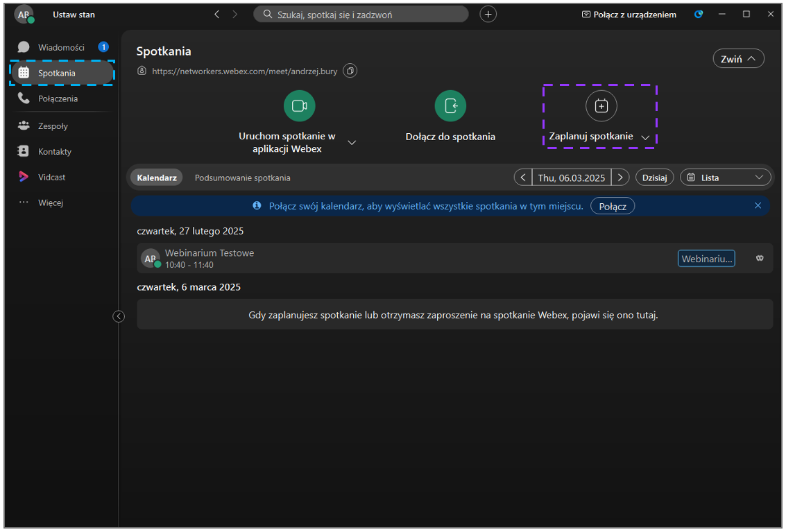Click the plus button beside search bar
This screenshot has height=532, width=786.
[488, 15]
